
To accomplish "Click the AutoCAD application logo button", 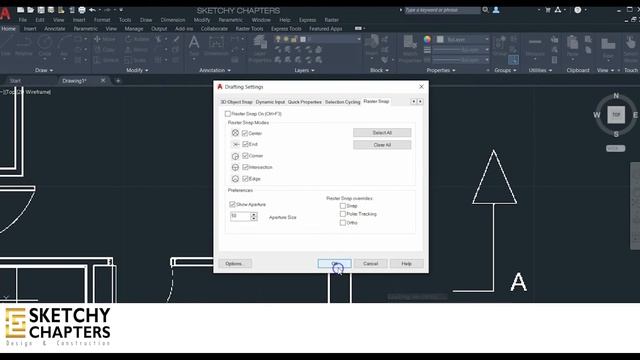I will click(4, 13).
